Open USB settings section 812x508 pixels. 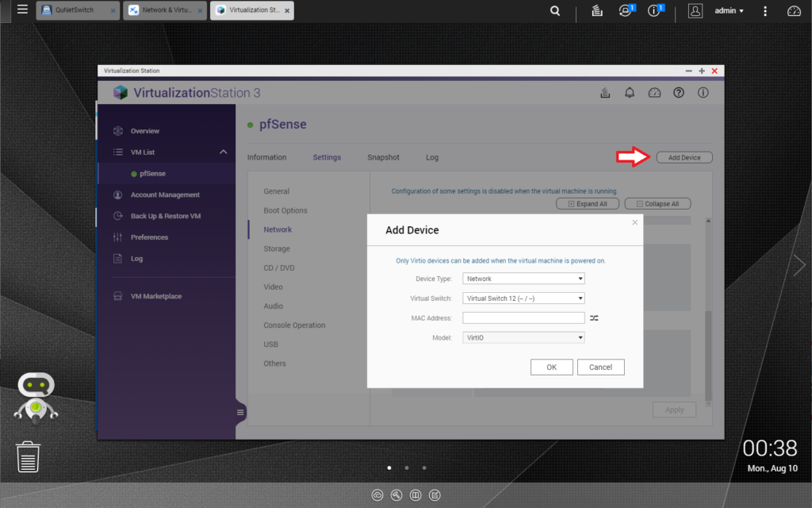click(x=270, y=344)
